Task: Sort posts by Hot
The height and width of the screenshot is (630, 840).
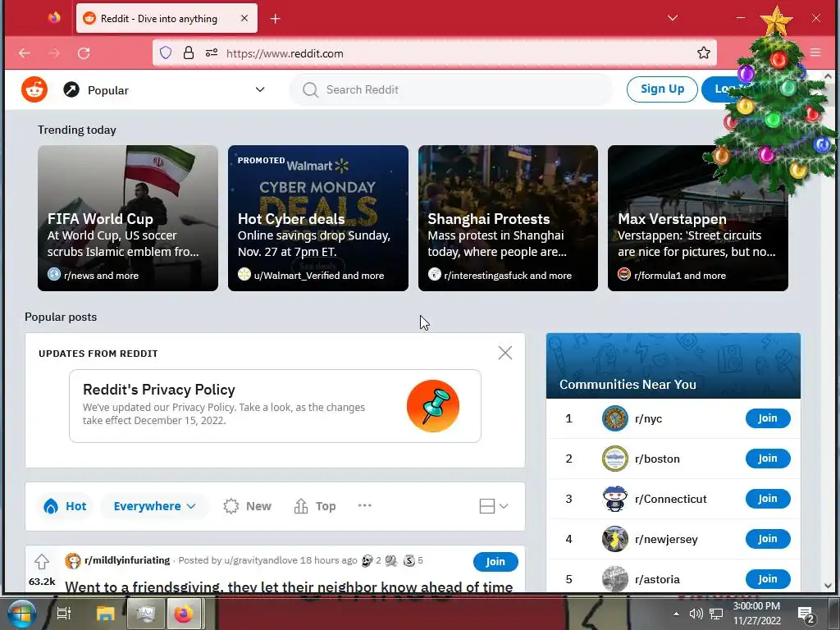Action: pos(65,506)
